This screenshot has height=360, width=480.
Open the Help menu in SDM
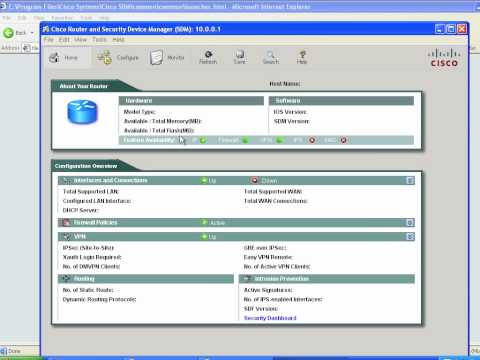pos(118,40)
